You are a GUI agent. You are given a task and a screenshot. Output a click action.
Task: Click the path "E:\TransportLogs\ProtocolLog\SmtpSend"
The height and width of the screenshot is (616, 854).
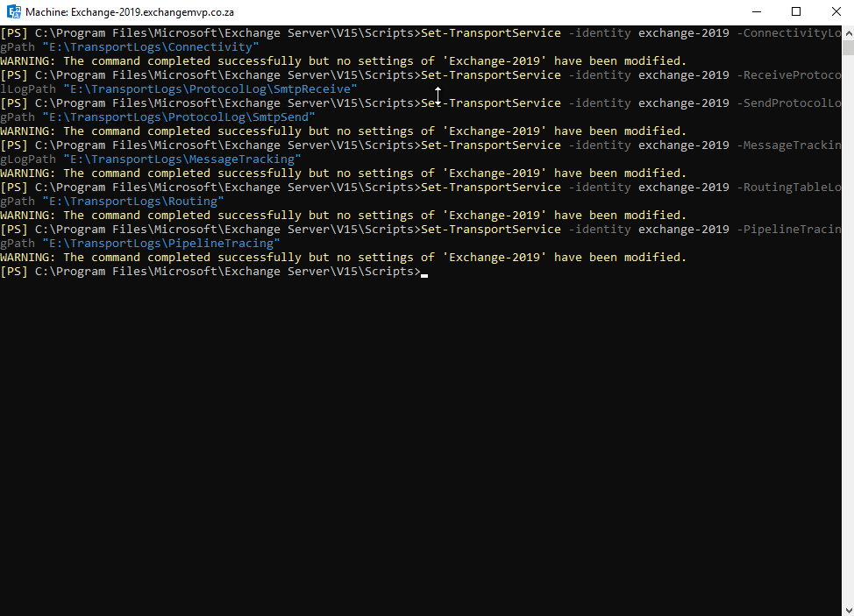click(179, 117)
